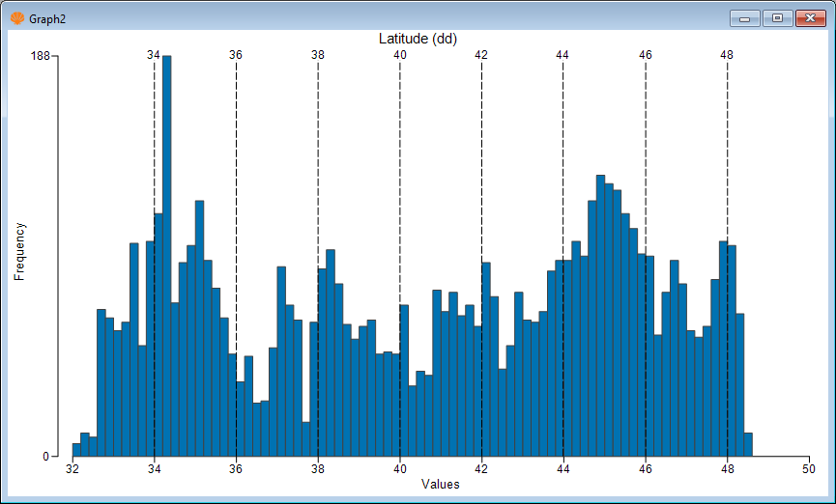
Task: Click the 188 maximum label on y-axis
Action: 40,56
